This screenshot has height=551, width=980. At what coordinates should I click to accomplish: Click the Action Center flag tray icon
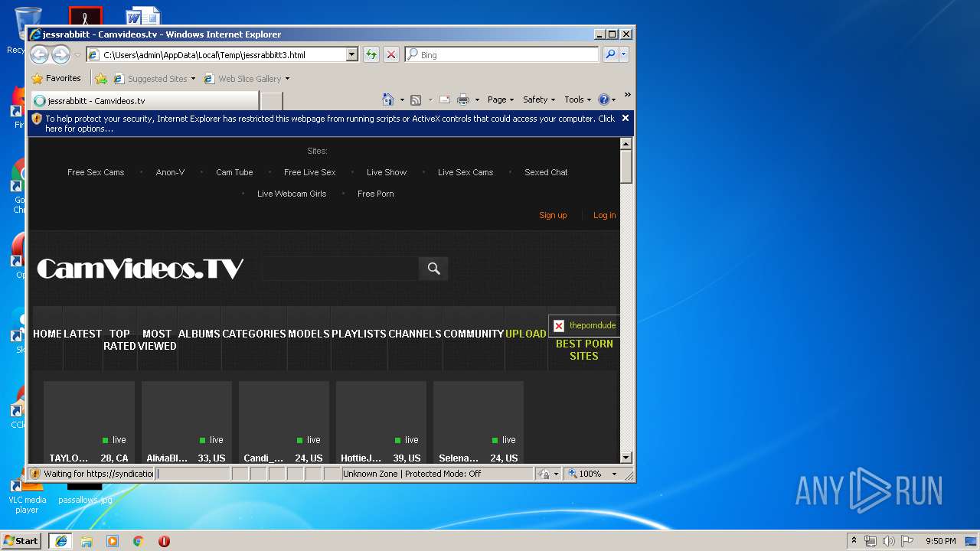[906, 541]
